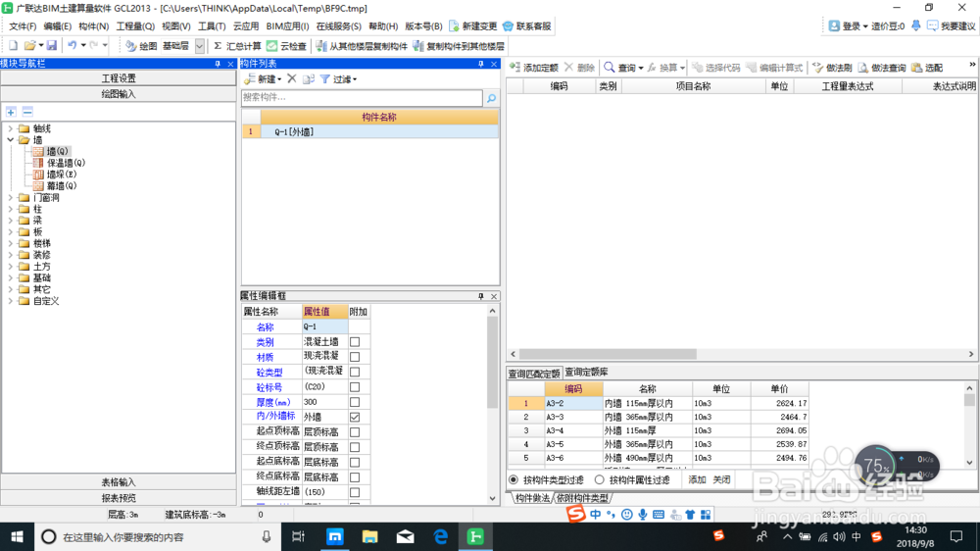Toggle 附加 checkbox for 类别 row
980x551 pixels.
coord(355,342)
